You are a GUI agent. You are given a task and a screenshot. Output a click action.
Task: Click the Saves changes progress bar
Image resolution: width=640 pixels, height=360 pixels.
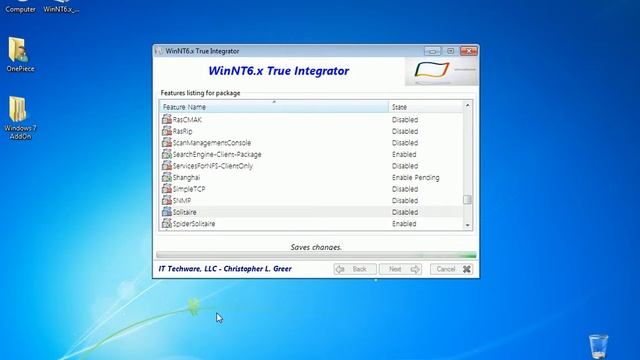pyautogui.click(x=316, y=255)
